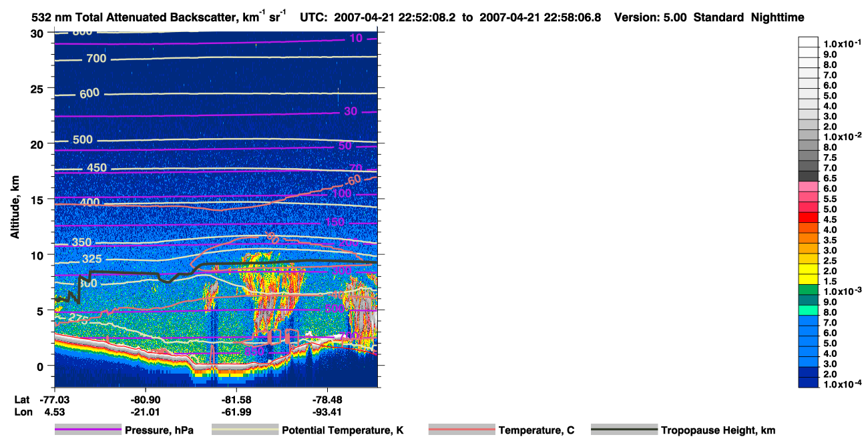
Task: Click the longitude value "-93.41"
Action: (x=327, y=412)
